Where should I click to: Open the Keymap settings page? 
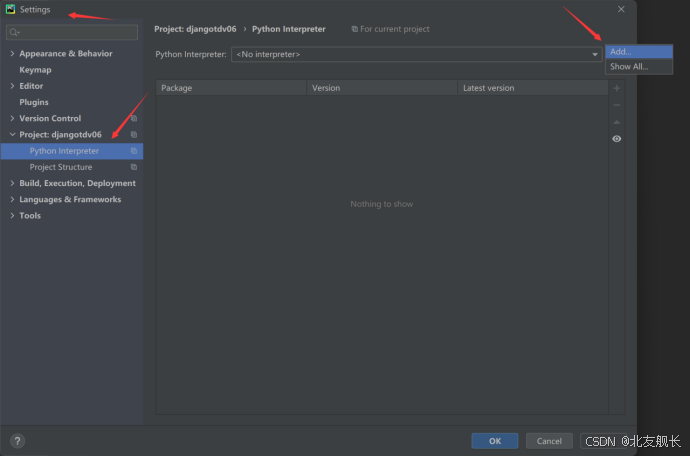[35, 70]
